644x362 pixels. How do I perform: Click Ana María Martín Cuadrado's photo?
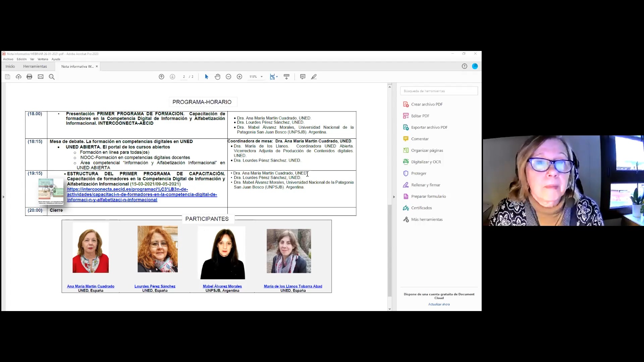coord(91,248)
